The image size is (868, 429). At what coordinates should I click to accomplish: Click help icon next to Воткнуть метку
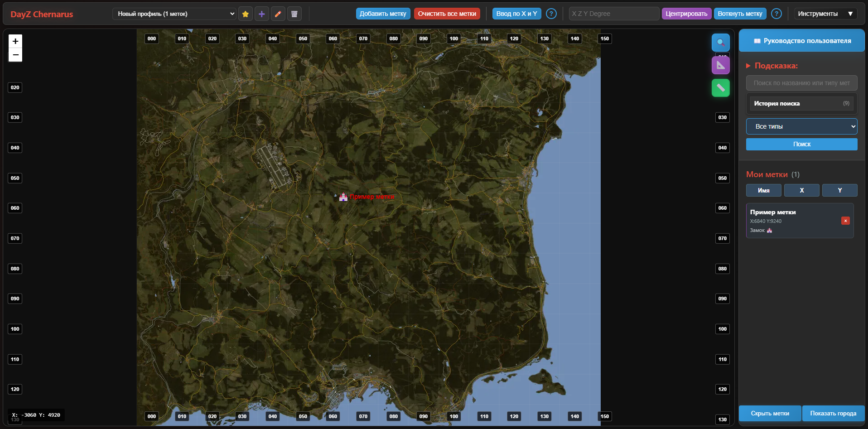coord(776,14)
